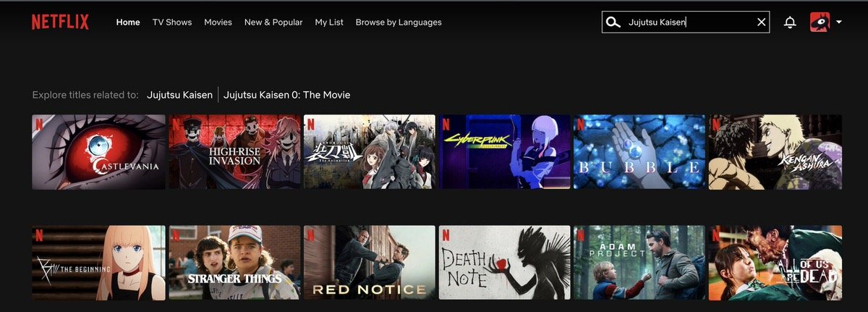Explore Jujutsu Kaisen 0: The Movie link
This screenshot has width=868, height=312.
coord(287,95)
